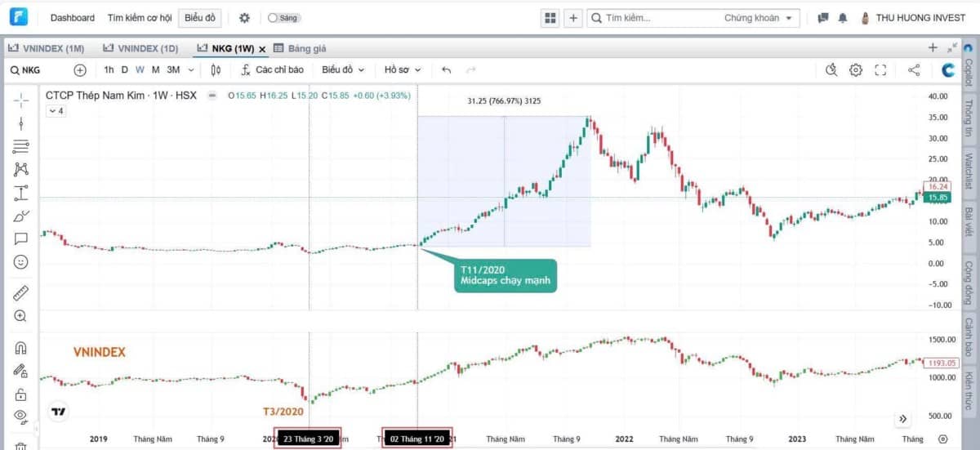Select the 3M timeframe
The width and height of the screenshot is (980, 450).
coord(173,70)
